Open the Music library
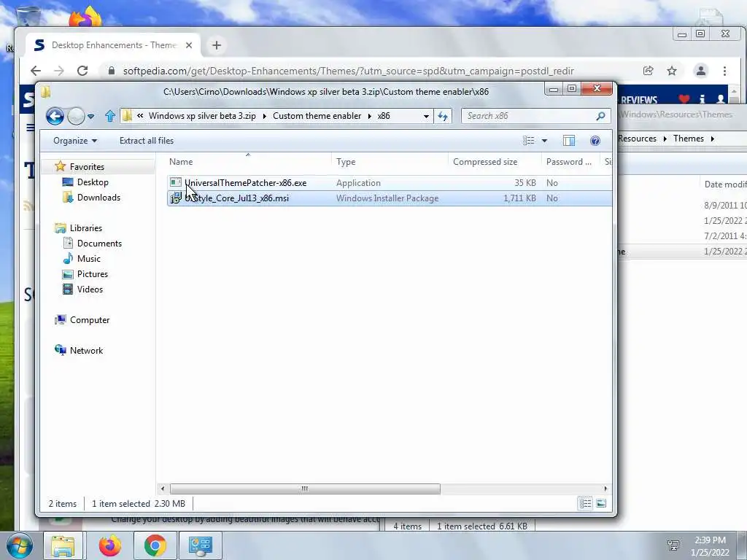747x560 pixels. (88, 258)
